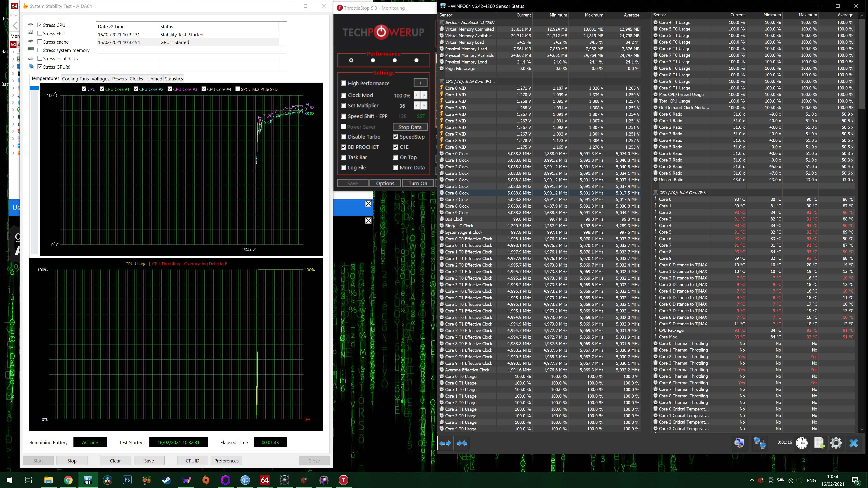
Task: Click HWiNFO network computers icon
Action: 759,443
